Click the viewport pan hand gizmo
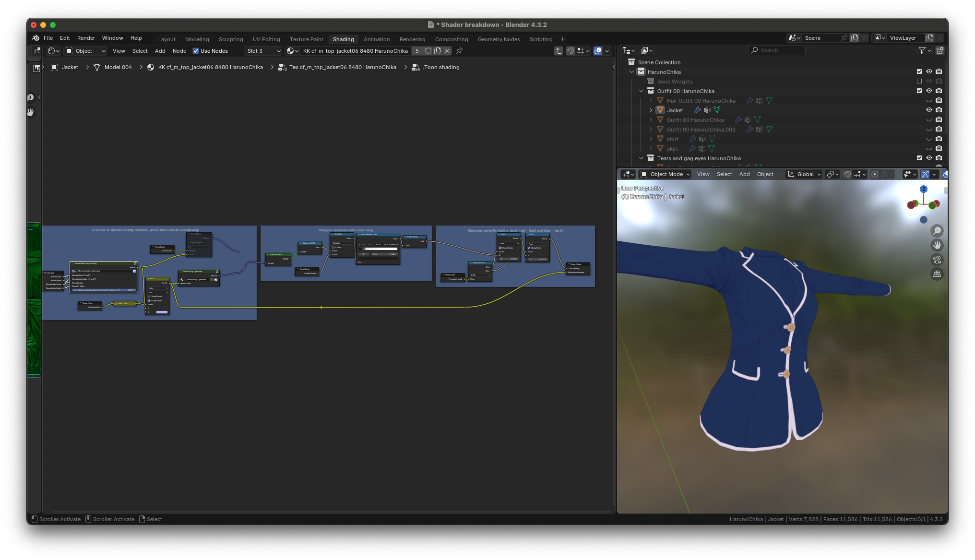The width and height of the screenshot is (975, 560). tap(937, 245)
